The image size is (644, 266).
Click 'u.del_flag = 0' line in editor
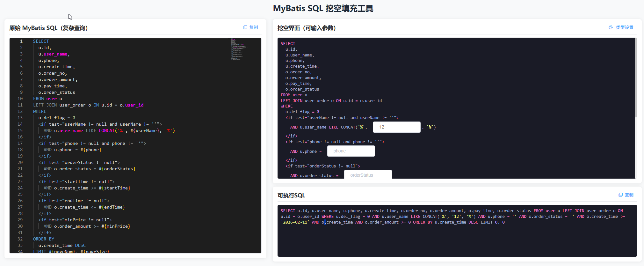click(57, 118)
